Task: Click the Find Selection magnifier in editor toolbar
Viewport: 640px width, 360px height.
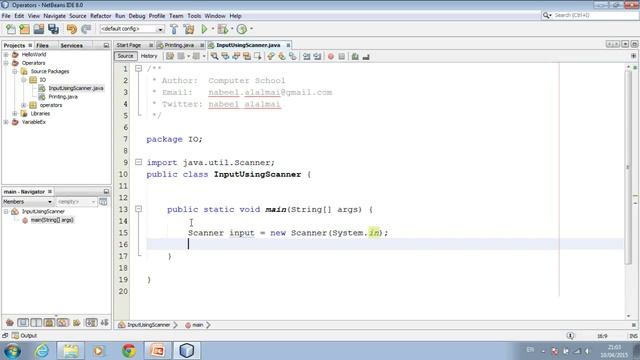Action: tap(214, 56)
